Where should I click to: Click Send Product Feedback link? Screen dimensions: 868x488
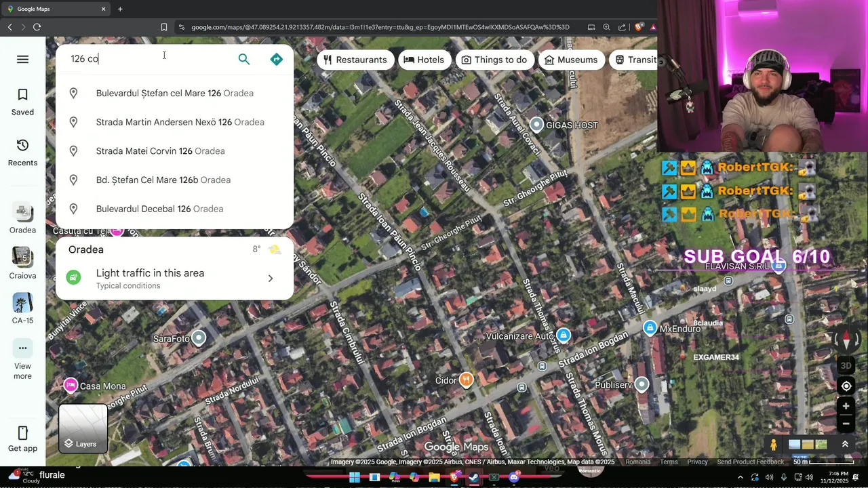coord(750,462)
